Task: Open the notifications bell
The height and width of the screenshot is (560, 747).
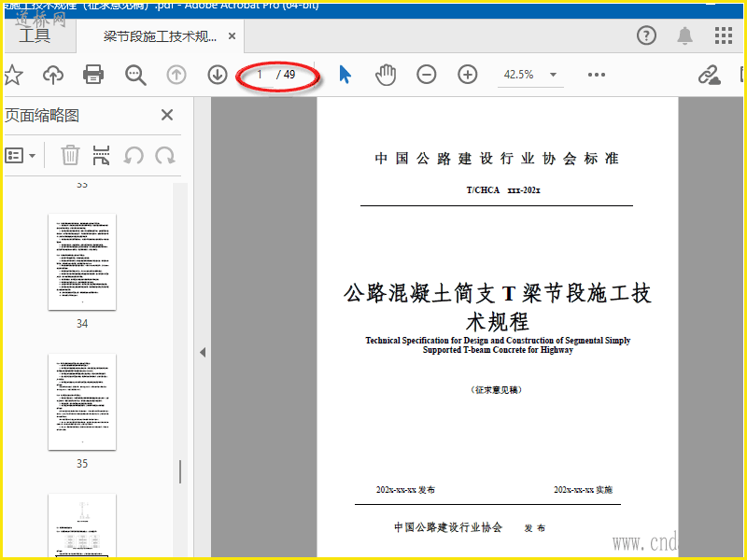Action: coord(685,35)
